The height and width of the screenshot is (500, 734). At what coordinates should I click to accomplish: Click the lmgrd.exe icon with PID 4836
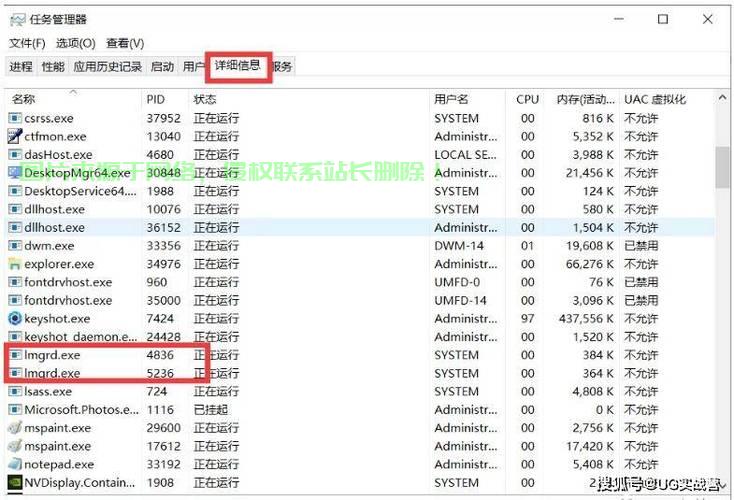pyautogui.click(x=15, y=355)
